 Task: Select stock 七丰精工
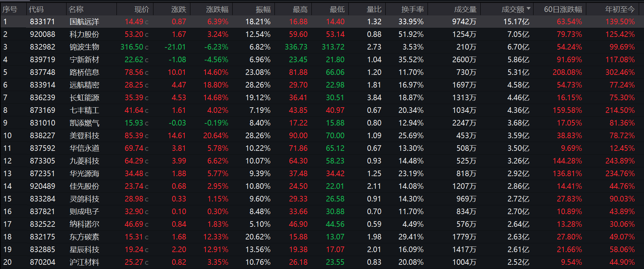84,110
